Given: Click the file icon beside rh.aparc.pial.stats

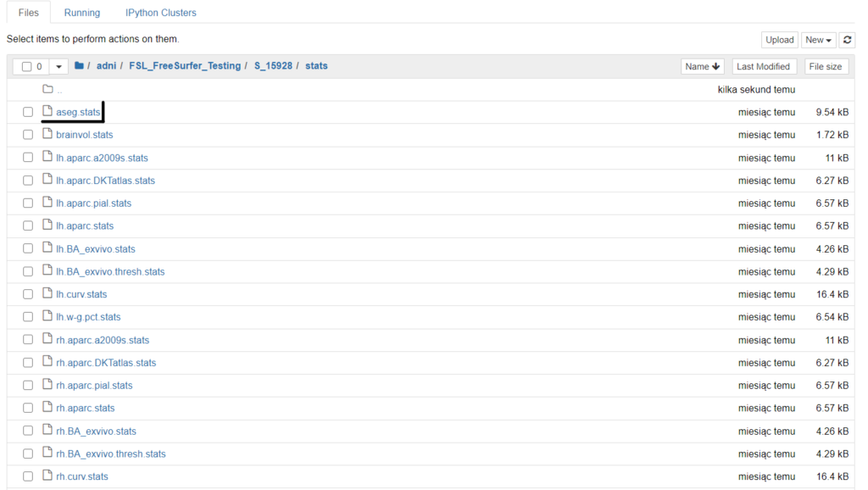Looking at the screenshot, I should tap(47, 384).
